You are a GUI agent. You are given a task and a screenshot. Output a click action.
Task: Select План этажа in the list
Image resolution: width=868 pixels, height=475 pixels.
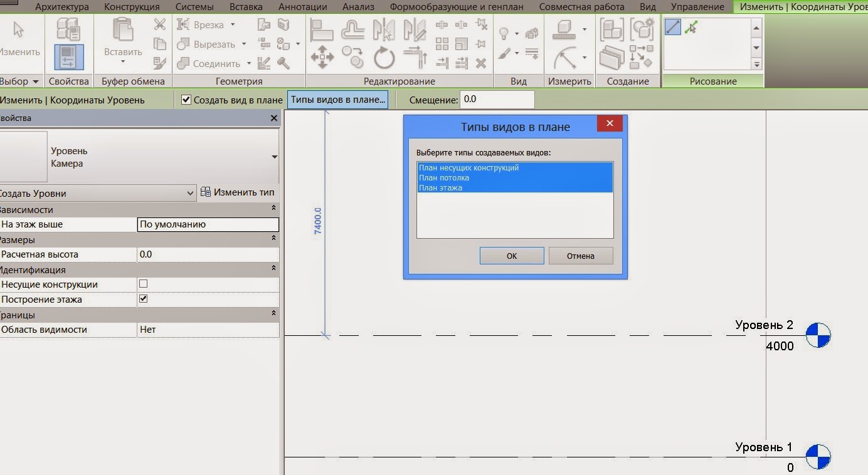514,187
